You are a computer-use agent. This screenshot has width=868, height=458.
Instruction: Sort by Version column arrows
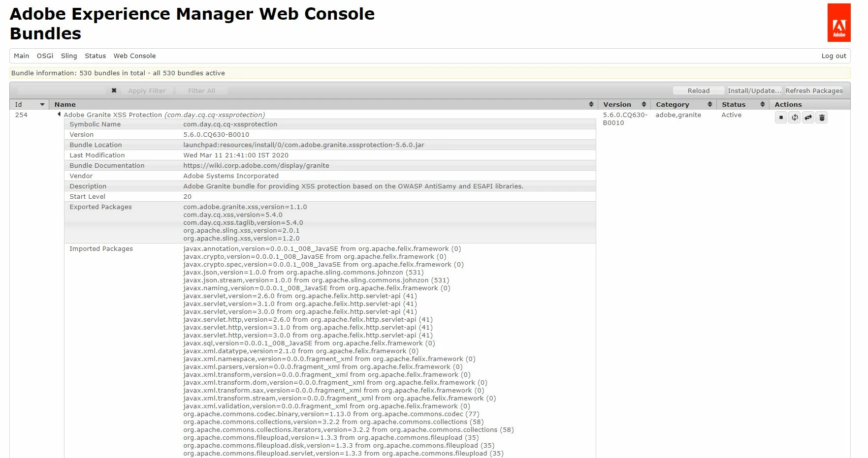tap(643, 104)
